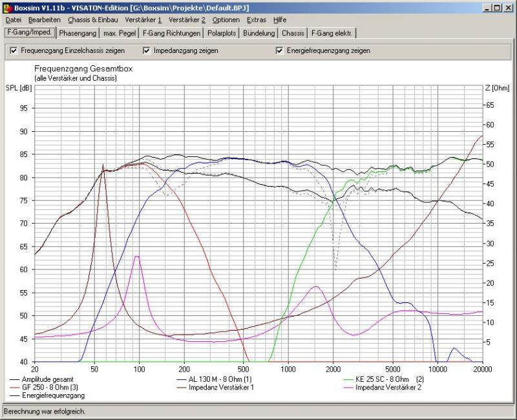Click the Boxsim application icon in title bar
The height and width of the screenshot is (420, 517).
click(6, 7)
